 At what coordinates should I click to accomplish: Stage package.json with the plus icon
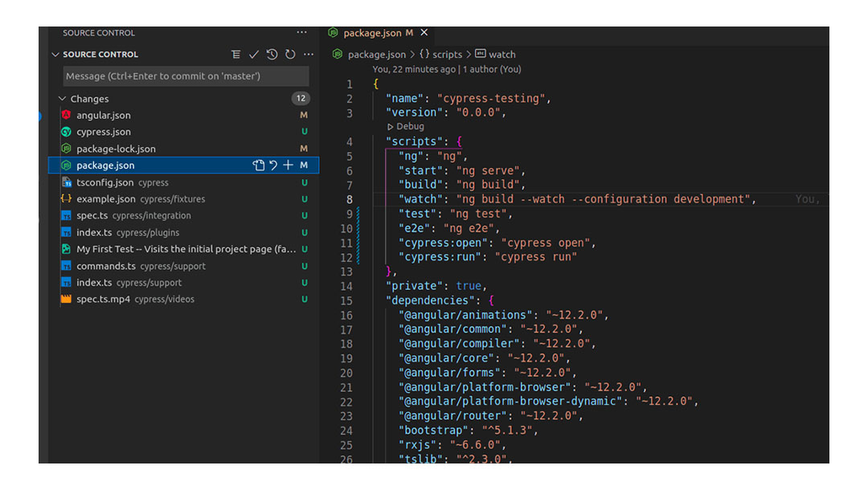[288, 165]
